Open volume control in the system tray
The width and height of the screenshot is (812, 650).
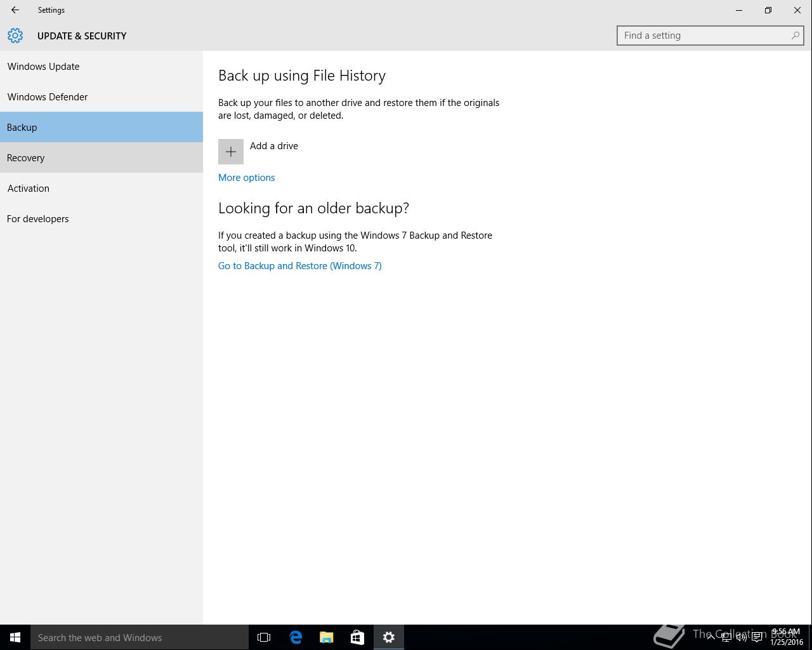coord(741,637)
